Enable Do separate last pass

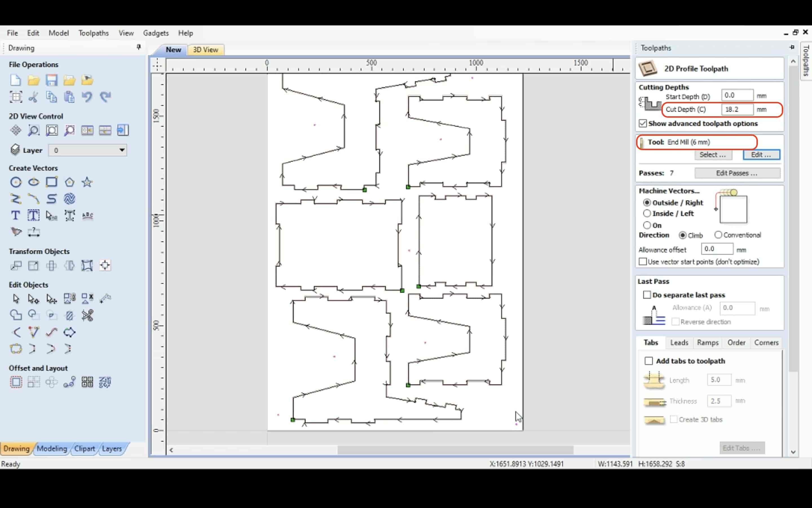(x=647, y=295)
